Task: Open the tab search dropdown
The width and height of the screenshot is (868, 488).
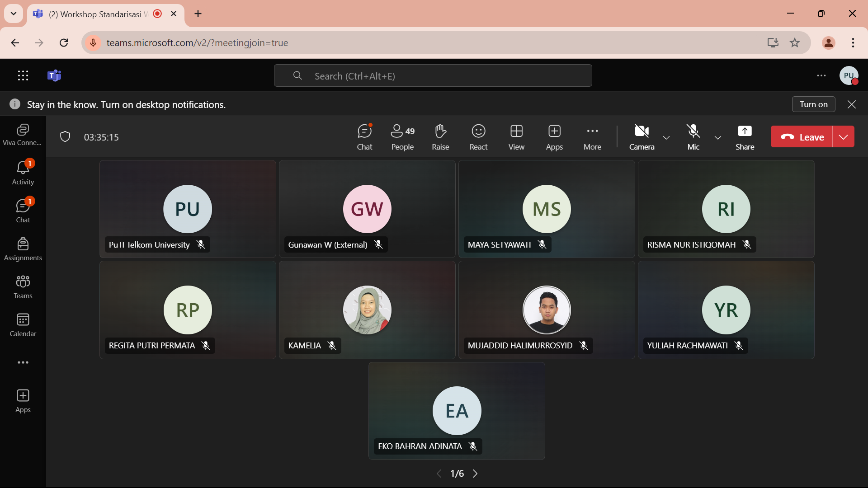Action: 14,14
